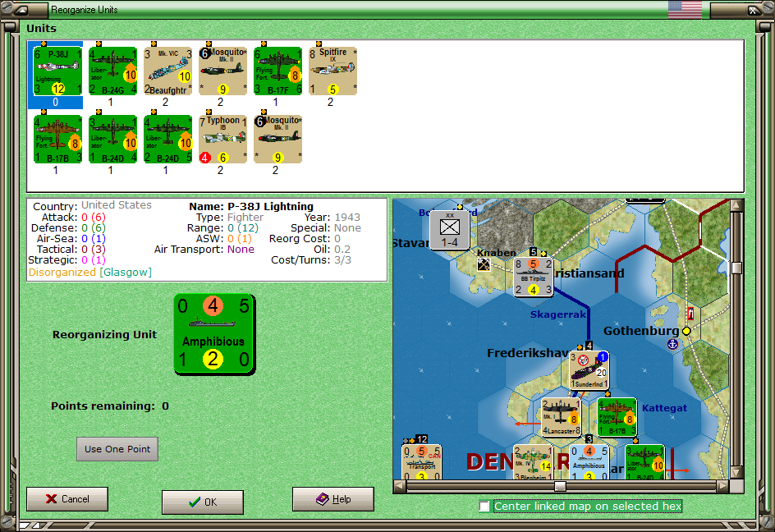Screen dimensions: 775x532
Task: Click the map scroll right arrow
Action: point(723,487)
